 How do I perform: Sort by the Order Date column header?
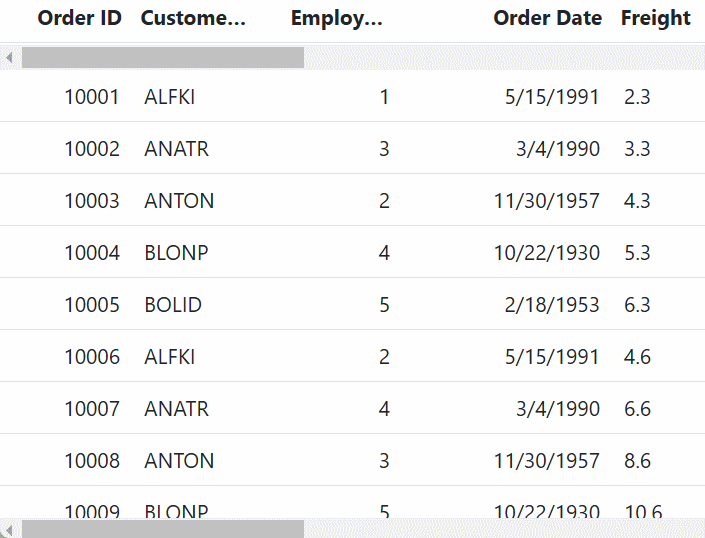pos(548,18)
